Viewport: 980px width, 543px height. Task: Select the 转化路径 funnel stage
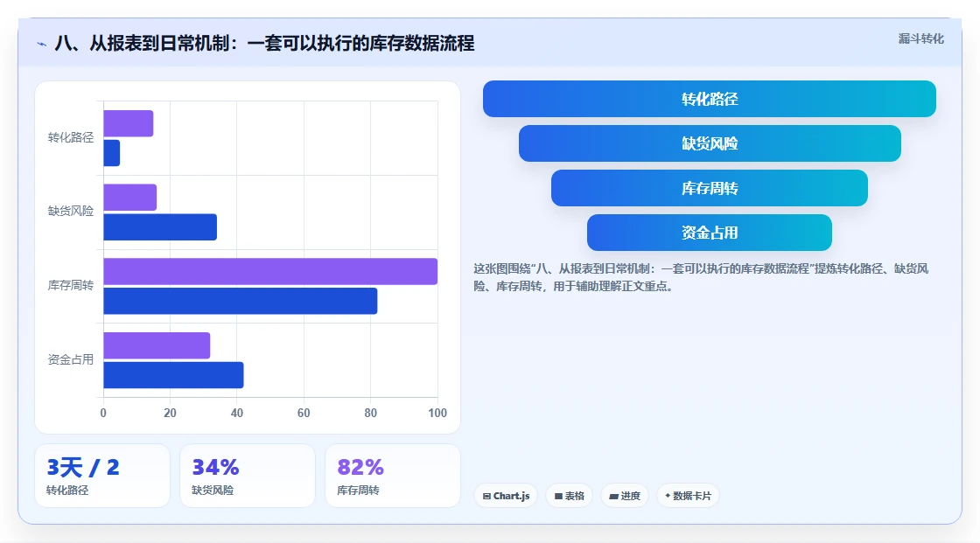pyautogui.click(x=710, y=99)
